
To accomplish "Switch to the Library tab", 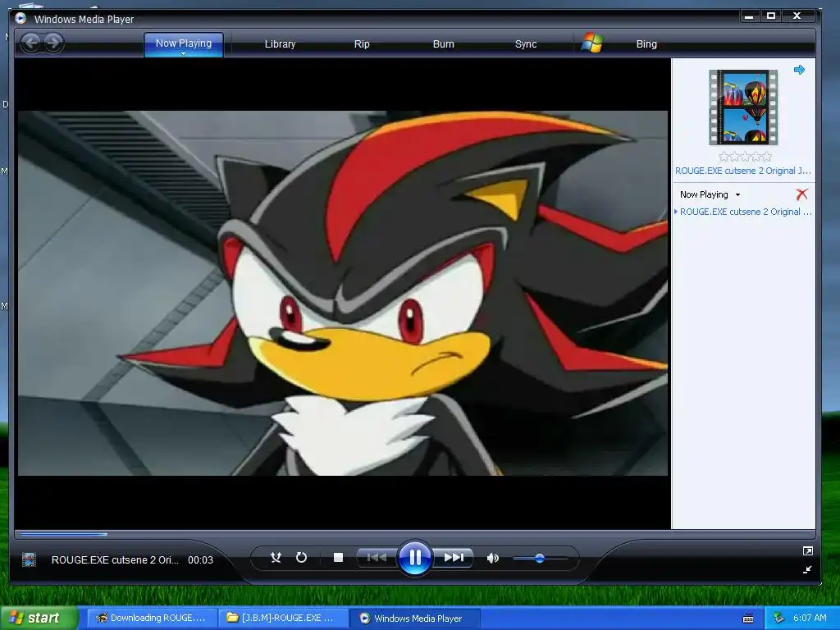I will (280, 44).
